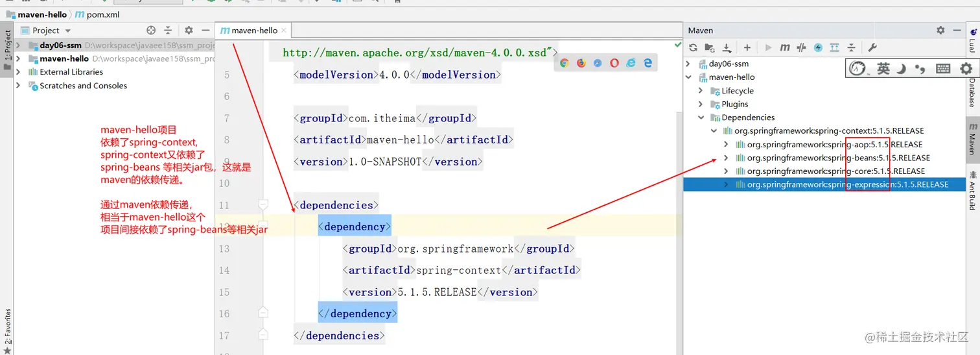
Task: Open pom.xml preview in Internet Explorer
Action: [631, 63]
